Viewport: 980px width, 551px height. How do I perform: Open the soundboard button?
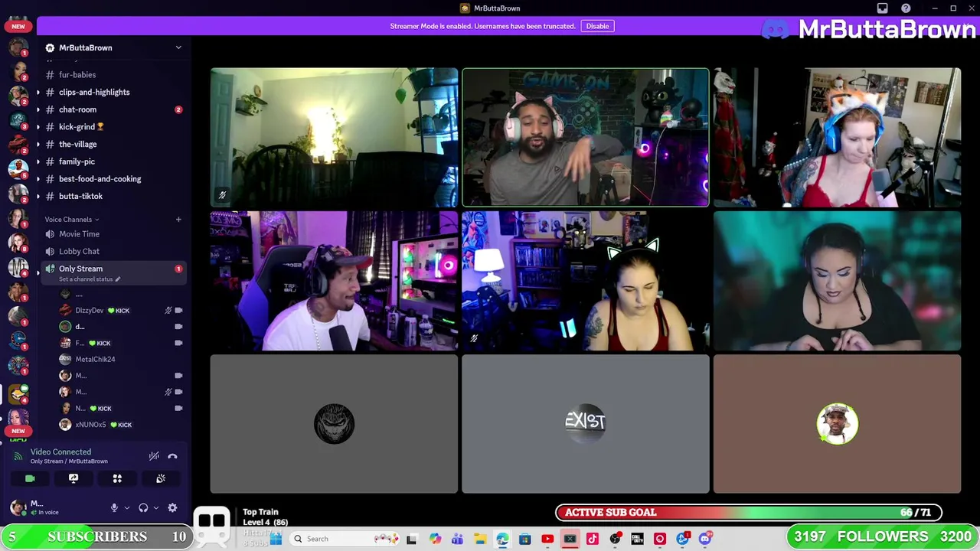161,478
